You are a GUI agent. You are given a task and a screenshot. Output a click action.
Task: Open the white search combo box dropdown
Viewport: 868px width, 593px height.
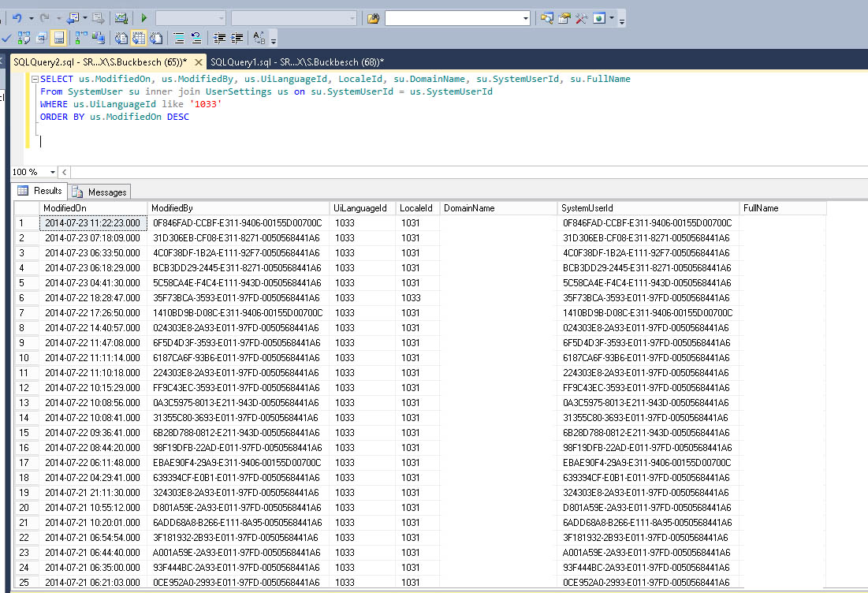(525, 17)
